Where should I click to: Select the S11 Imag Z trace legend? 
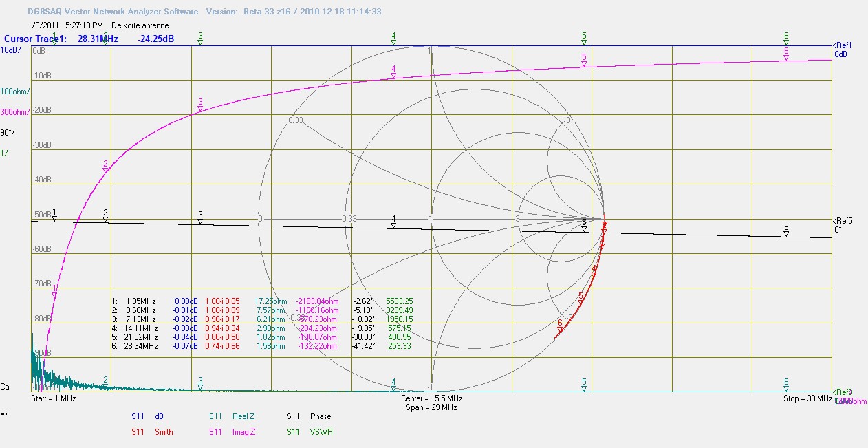coord(232,432)
